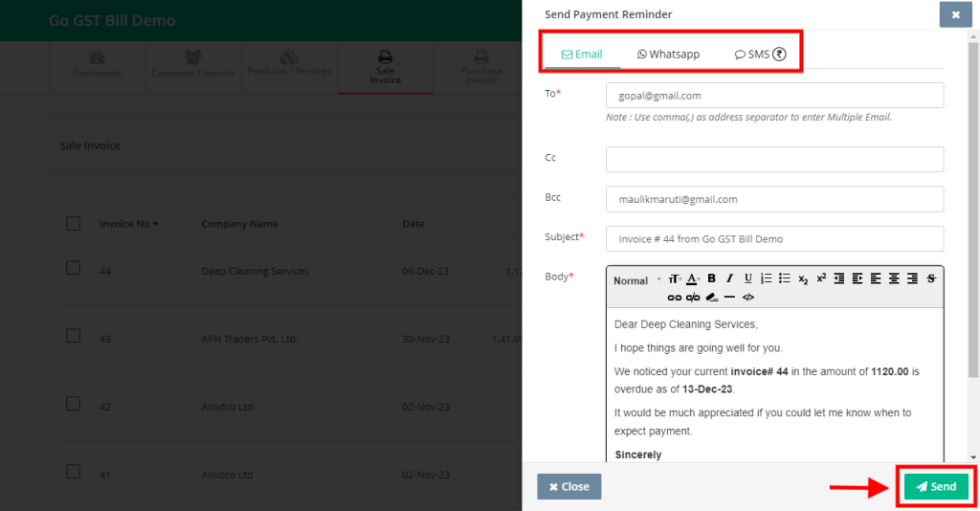This screenshot has width=980, height=511.
Task: Open Products / Services nav item
Action: coord(289,66)
